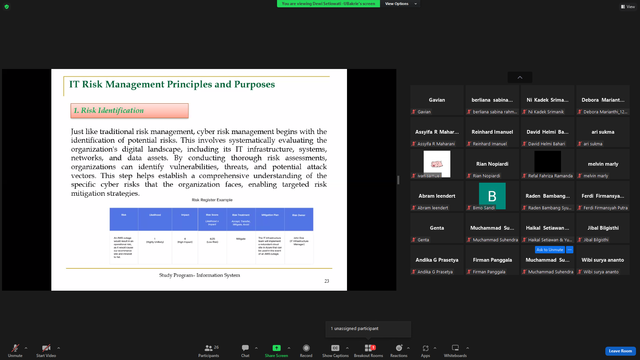The width and height of the screenshot is (640, 360).
Task: Click the Record icon
Action: (x=306, y=348)
